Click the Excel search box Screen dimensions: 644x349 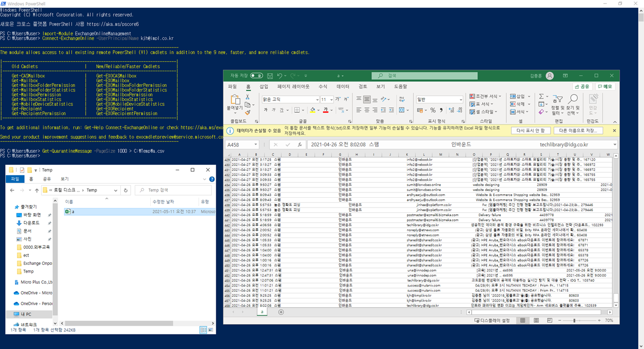424,76
